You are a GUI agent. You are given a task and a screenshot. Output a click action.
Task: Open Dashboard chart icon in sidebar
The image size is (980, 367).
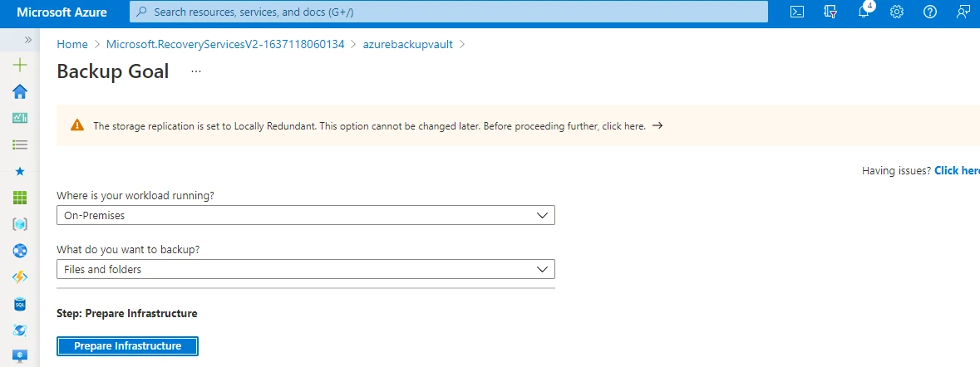click(x=20, y=118)
